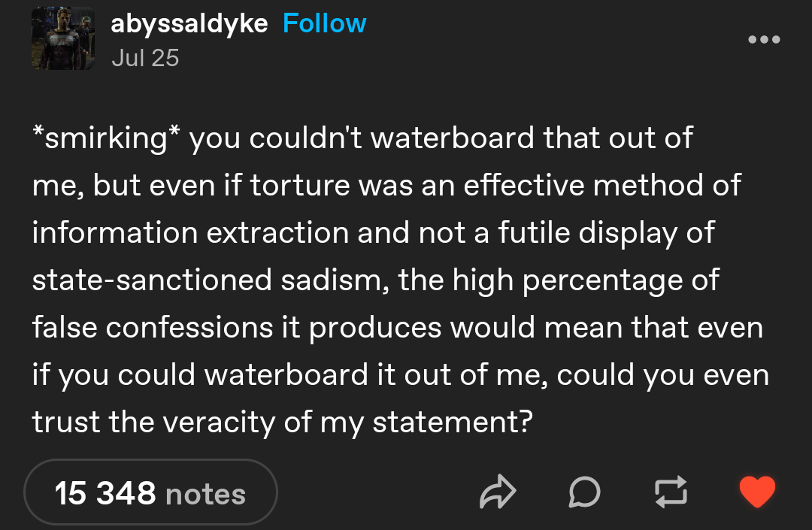This screenshot has height=530, width=812.
Task: Click the final word "statement?"
Action: coord(453,422)
